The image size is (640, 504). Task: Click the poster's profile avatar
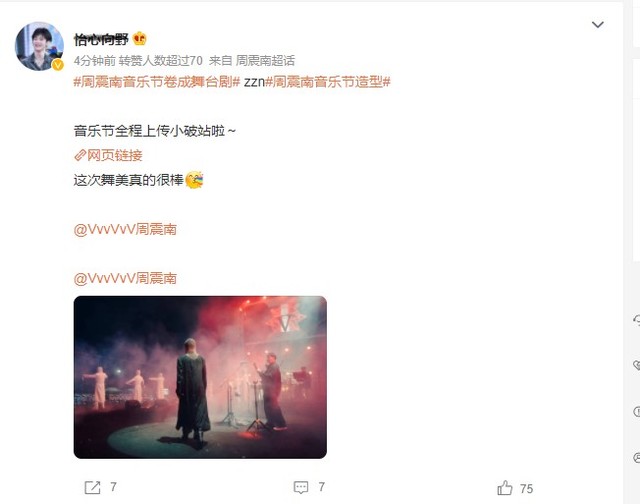pyautogui.click(x=39, y=46)
